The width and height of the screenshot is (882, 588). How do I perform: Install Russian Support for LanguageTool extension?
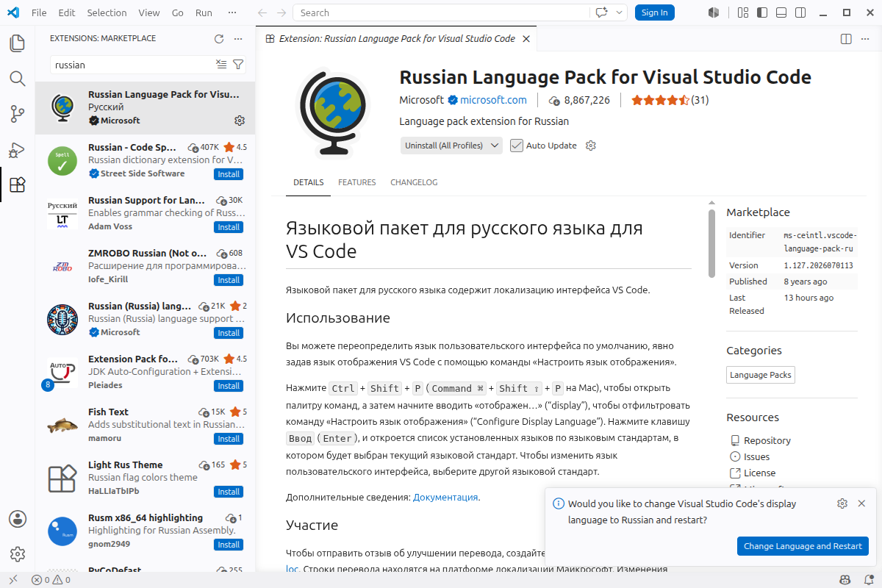(229, 227)
